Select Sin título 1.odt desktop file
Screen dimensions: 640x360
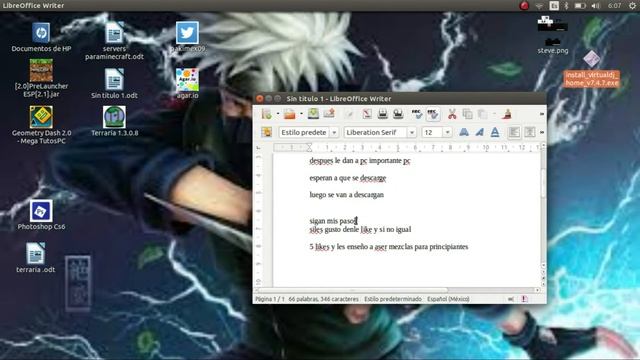tap(114, 84)
